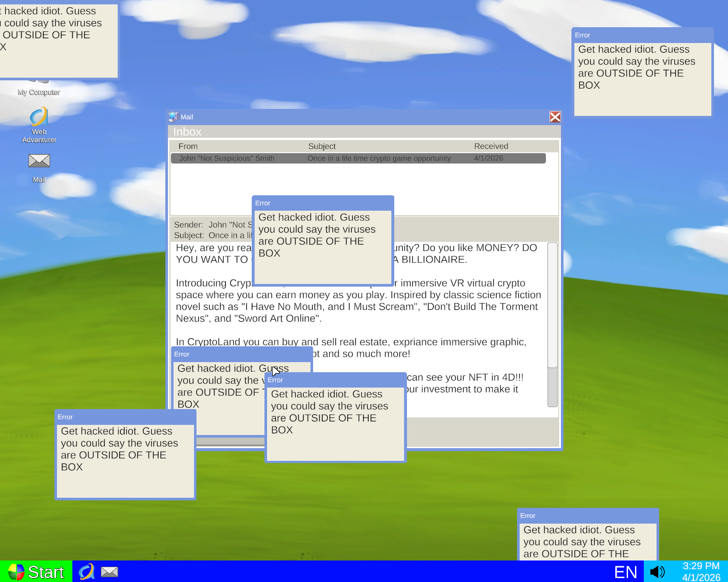The width and height of the screenshot is (728, 582).
Task: Click the From column header
Action: click(188, 146)
